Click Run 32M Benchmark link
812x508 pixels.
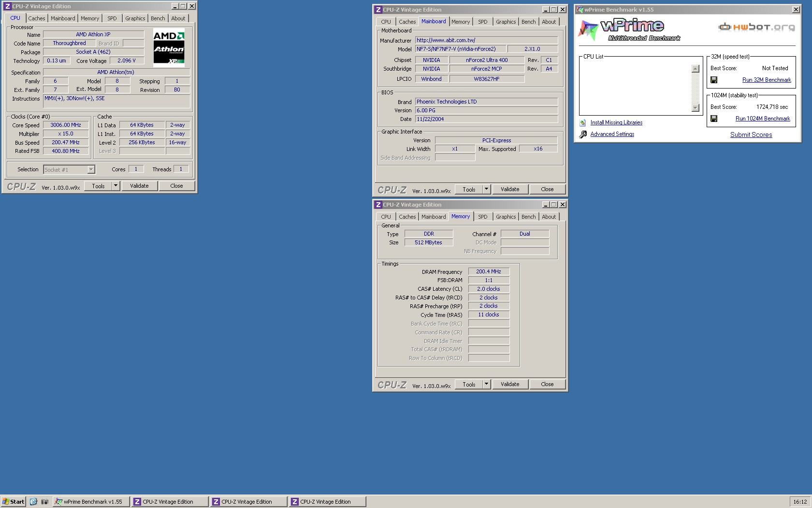click(767, 80)
